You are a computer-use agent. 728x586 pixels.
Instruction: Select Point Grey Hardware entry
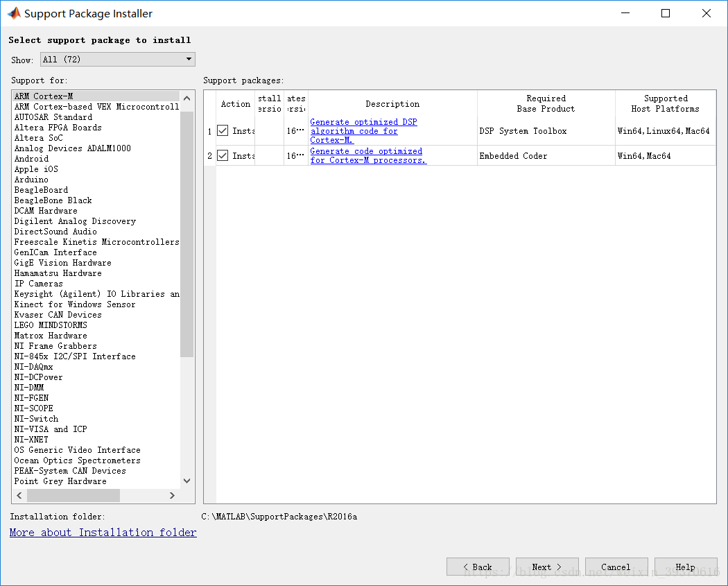coord(96,481)
